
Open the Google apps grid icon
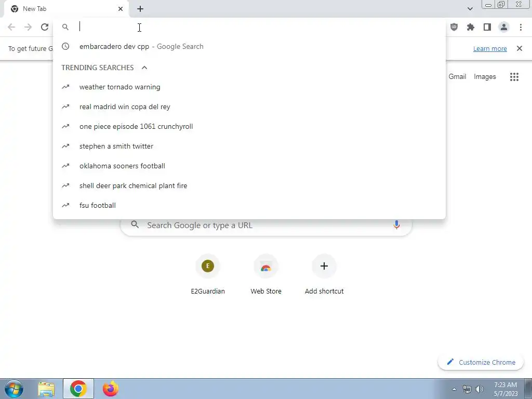point(514,77)
